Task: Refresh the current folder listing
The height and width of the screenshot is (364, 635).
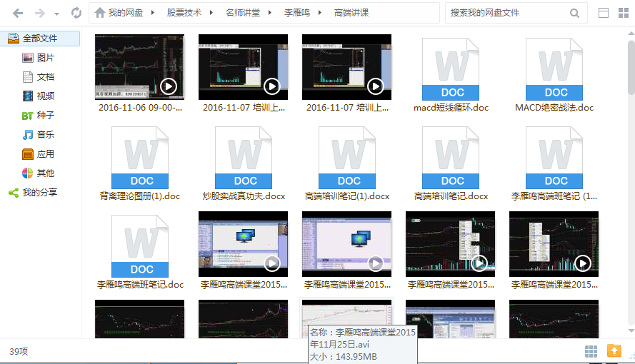Action: (76, 13)
